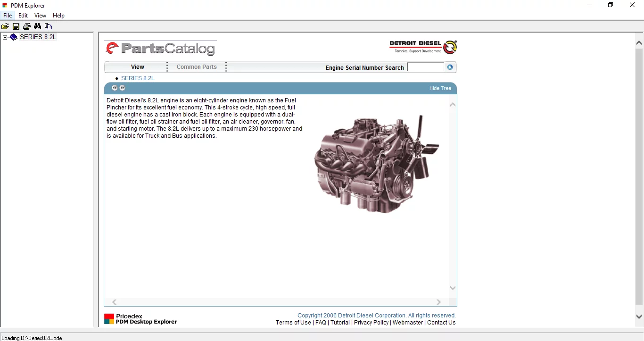Click the Detroit Diesel logo
644x341 pixels.
(x=423, y=47)
